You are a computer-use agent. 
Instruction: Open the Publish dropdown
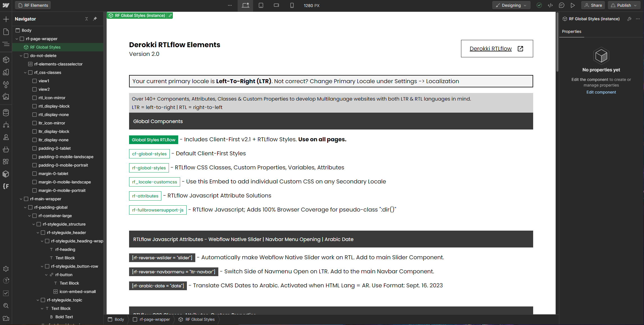tap(625, 5)
